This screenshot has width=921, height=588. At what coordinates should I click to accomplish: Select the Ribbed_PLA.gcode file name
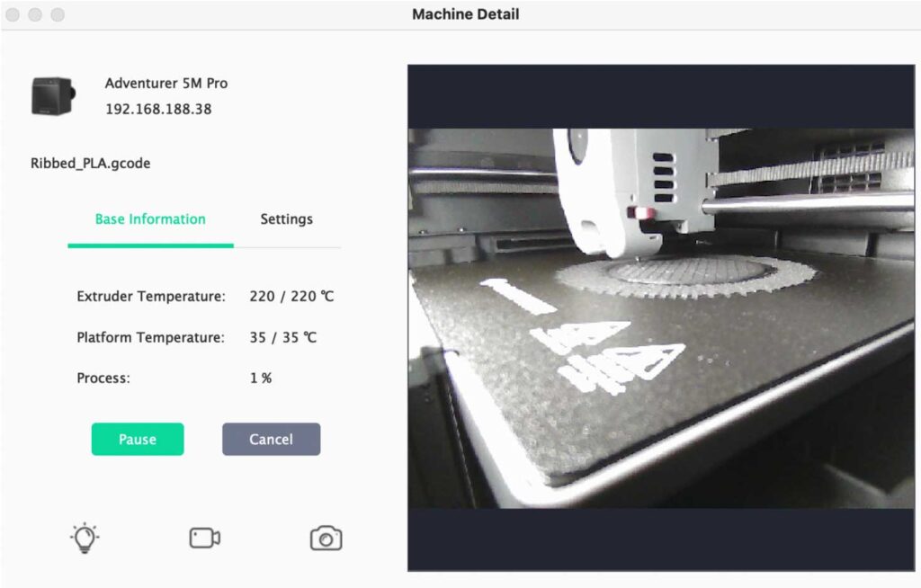click(91, 164)
